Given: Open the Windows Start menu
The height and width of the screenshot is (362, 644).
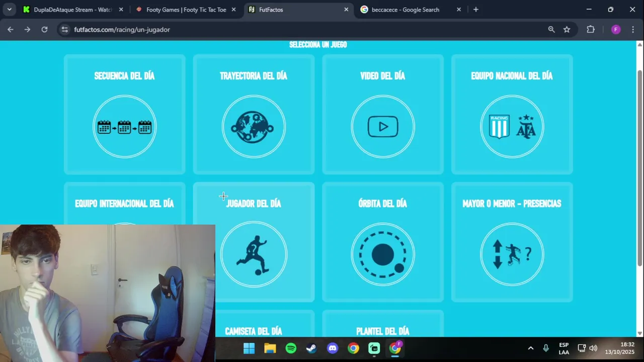Looking at the screenshot, I should (x=249, y=348).
